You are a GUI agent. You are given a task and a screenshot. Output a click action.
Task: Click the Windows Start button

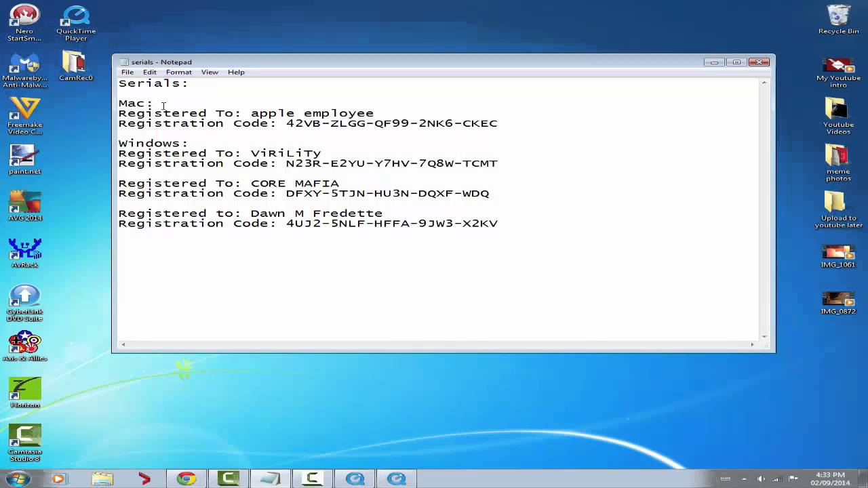(x=18, y=479)
